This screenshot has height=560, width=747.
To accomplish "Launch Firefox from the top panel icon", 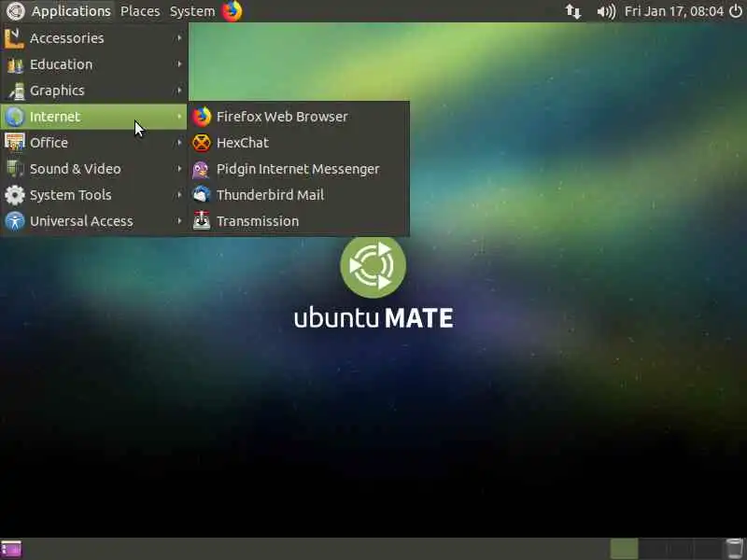I will 232,11.
